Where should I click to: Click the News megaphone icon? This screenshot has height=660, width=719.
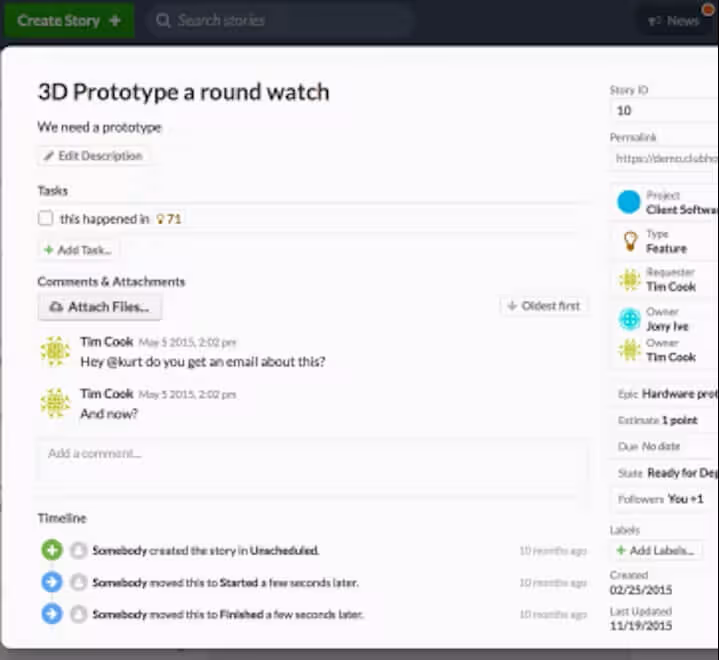(654, 21)
